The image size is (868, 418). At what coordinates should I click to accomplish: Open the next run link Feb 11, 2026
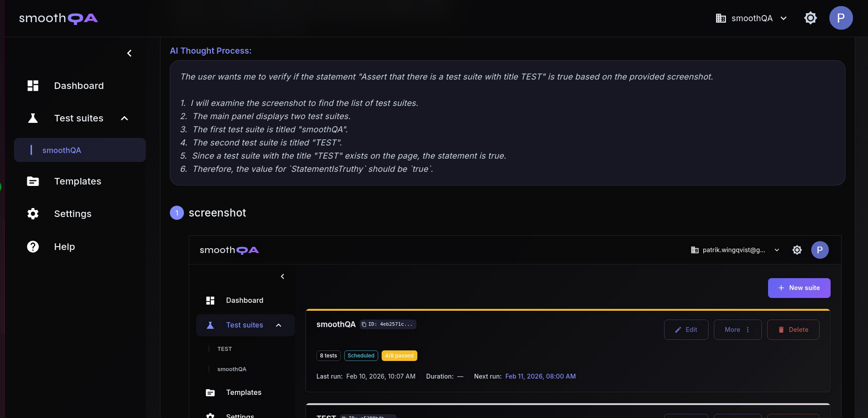540,376
